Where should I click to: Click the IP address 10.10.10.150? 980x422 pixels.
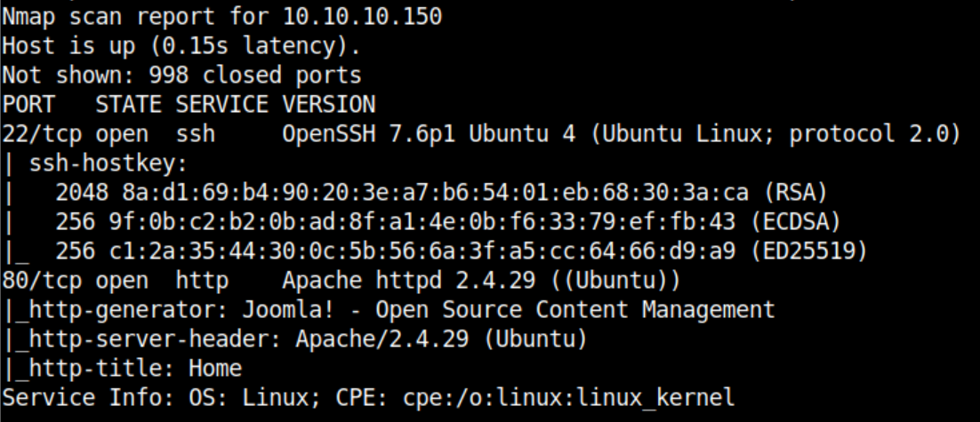pos(362,17)
